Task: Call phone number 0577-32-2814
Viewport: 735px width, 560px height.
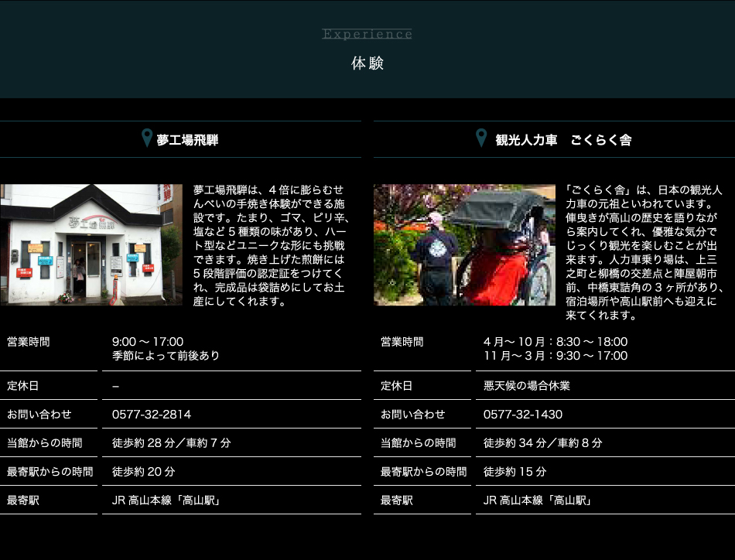Action: 152,415
